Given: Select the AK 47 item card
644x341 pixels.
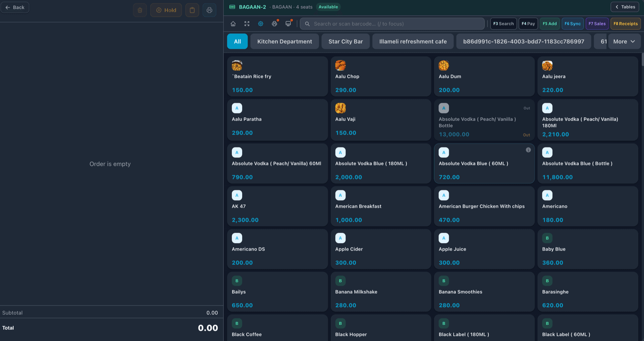Looking at the screenshot, I should point(277,206).
